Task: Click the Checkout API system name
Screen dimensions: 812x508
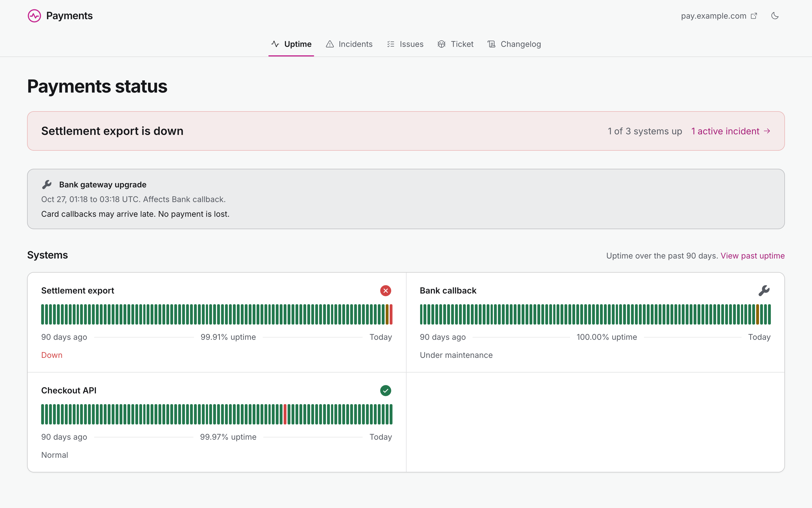Action: click(x=69, y=390)
